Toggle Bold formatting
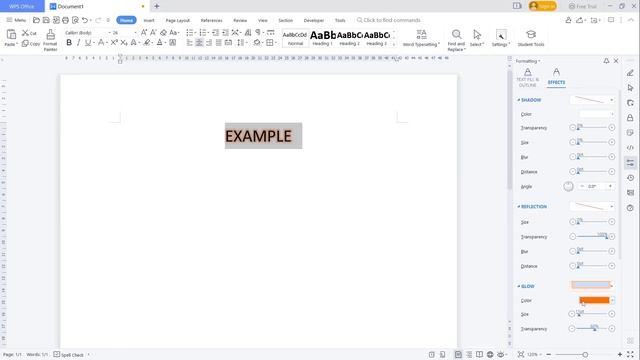 [69, 42]
